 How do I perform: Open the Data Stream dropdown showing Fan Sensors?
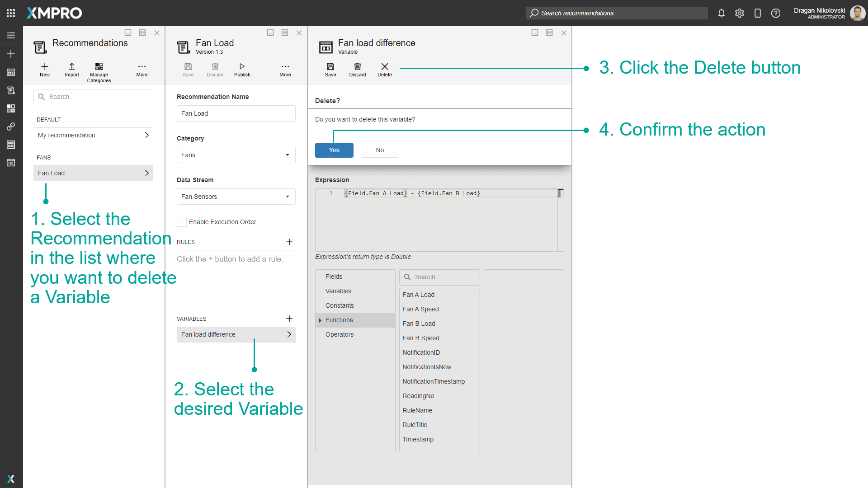tap(288, 197)
